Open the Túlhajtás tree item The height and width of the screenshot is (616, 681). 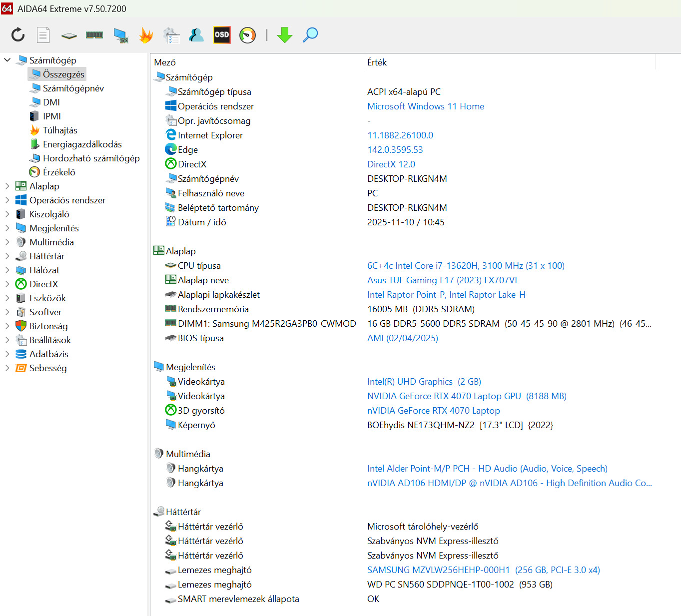pos(54,130)
